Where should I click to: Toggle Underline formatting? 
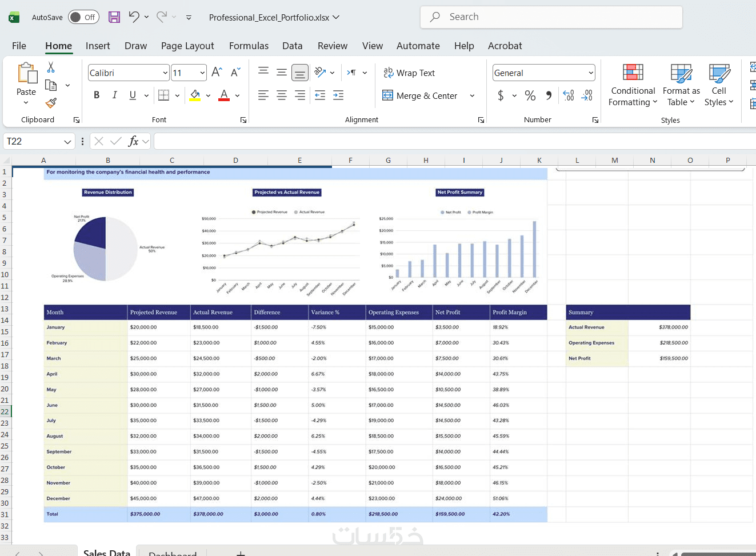[x=133, y=95]
